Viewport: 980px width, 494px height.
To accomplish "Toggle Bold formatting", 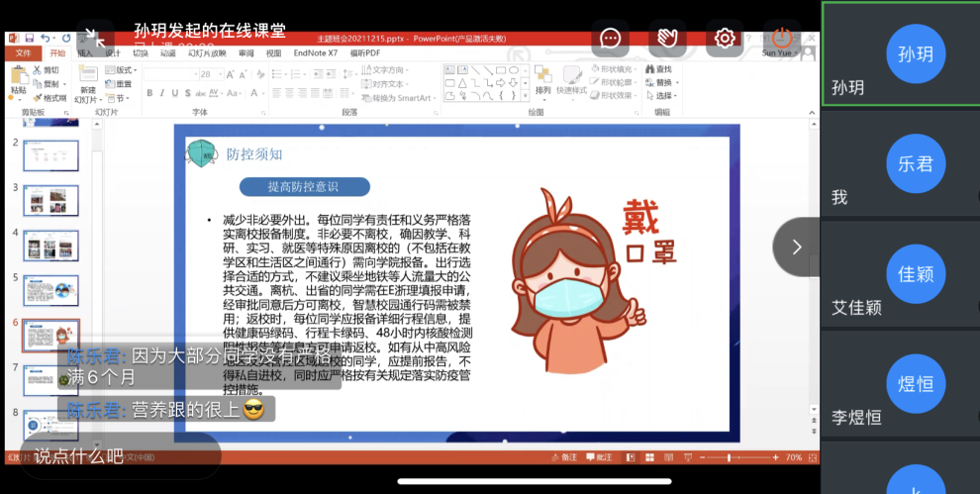I will point(149,93).
